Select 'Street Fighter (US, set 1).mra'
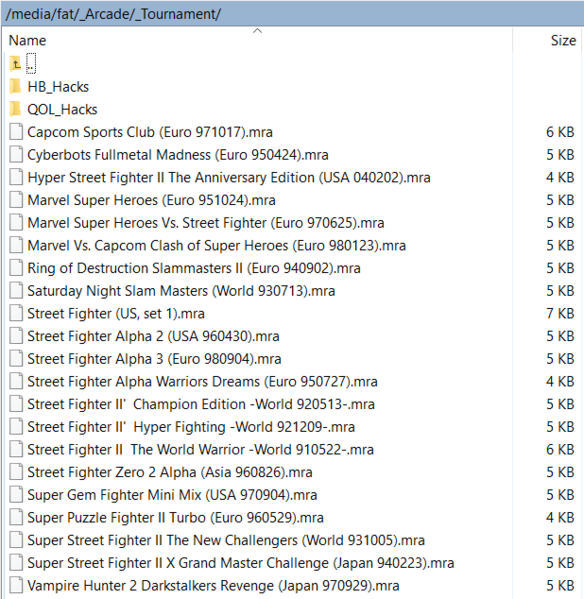The height and width of the screenshot is (599, 584). 116,313
